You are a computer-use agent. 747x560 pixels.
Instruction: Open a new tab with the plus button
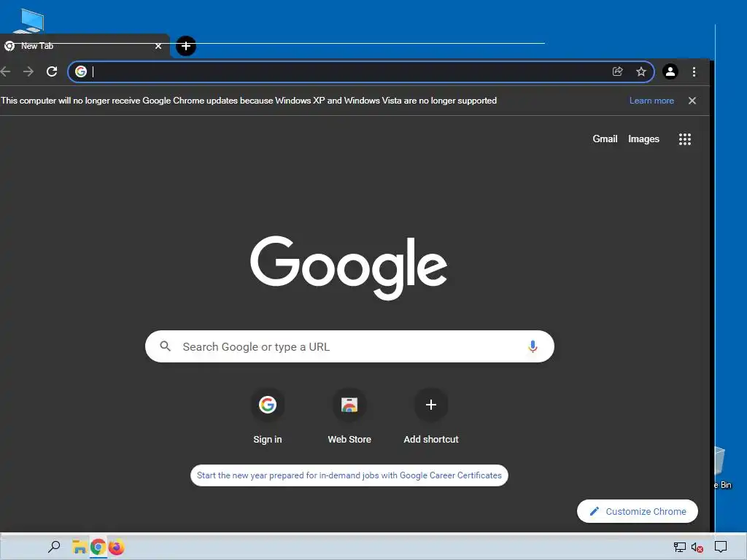tap(186, 46)
